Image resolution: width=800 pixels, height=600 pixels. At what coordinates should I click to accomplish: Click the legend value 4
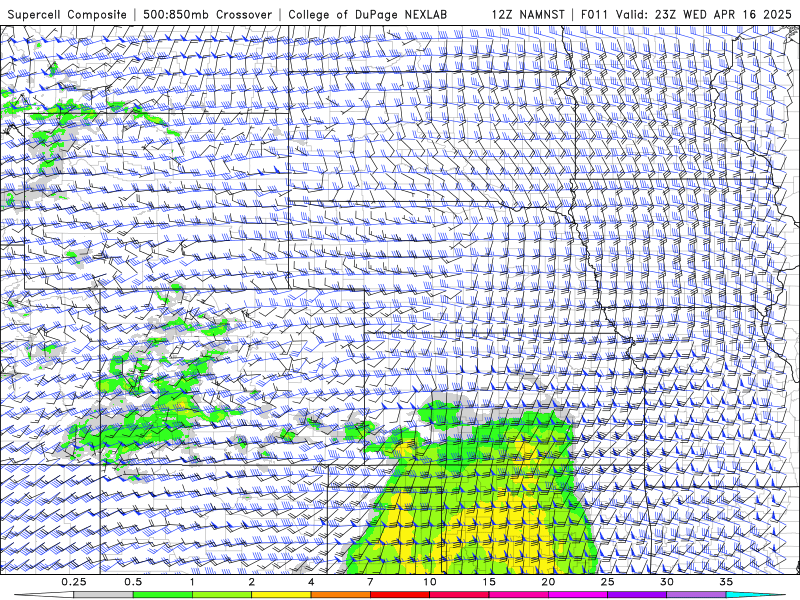click(311, 582)
